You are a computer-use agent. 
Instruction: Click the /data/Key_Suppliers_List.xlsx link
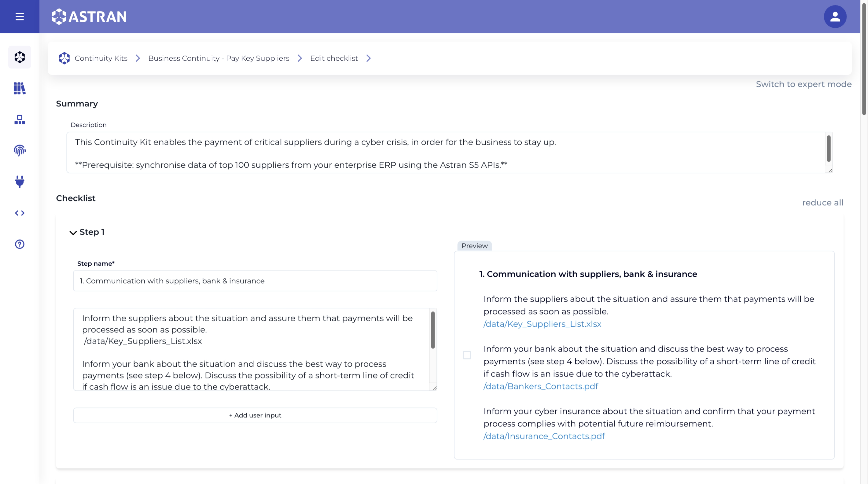point(542,324)
